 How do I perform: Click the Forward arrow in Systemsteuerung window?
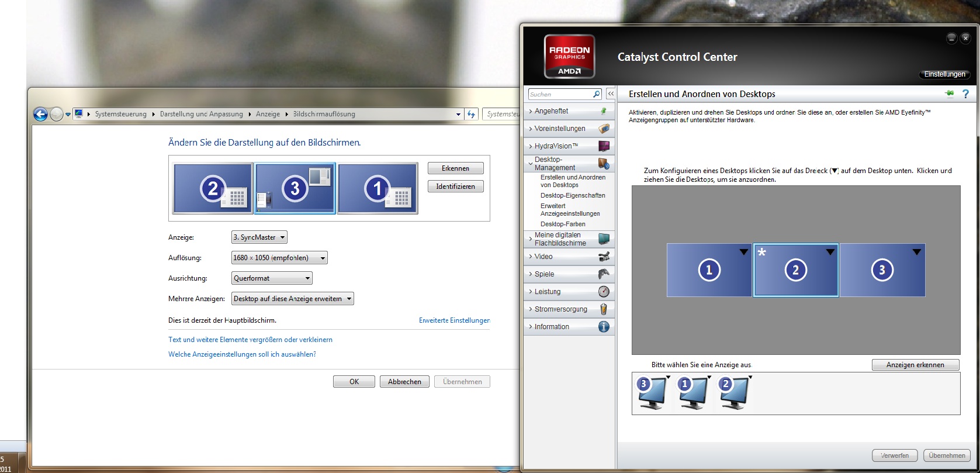click(x=56, y=114)
